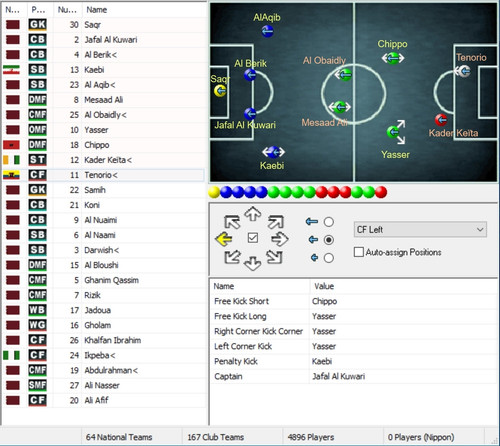This screenshot has width=500, height=446.
Task: Enable Auto-assign Positions checkbox
Action: point(359,252)
